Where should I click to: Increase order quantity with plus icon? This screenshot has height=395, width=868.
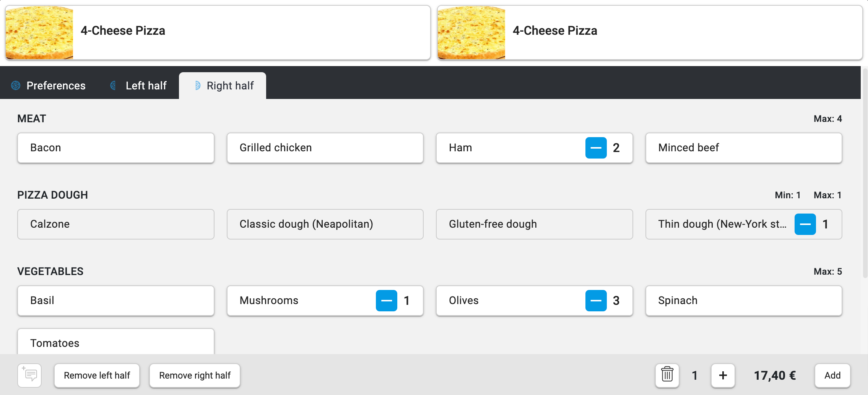coord(723,375)
